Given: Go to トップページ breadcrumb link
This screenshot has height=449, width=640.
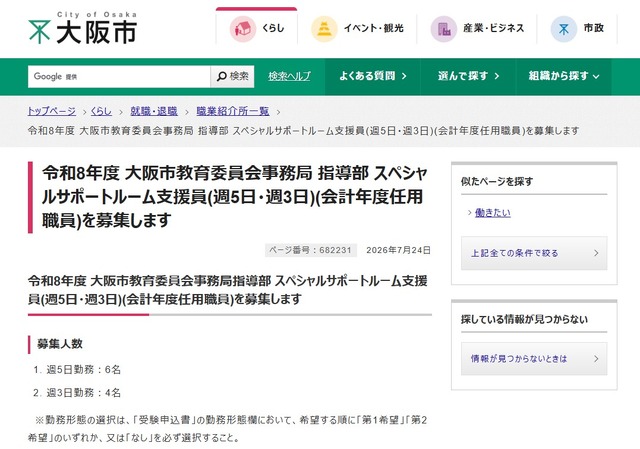Looking at the screenshot, I should pyautogui.click(x=51, y=111).
